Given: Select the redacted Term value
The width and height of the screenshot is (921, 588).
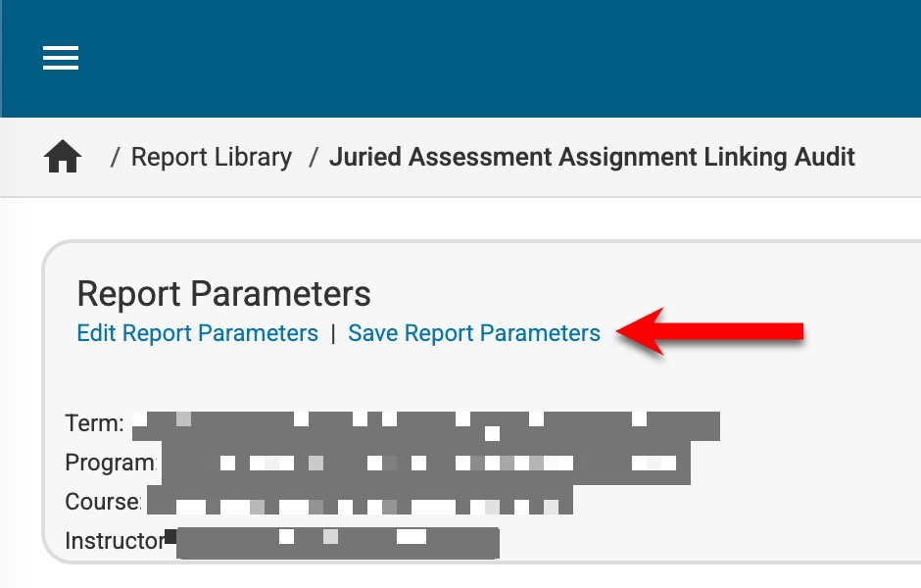Looking at the screenshot, I should [x=426, y=426].
